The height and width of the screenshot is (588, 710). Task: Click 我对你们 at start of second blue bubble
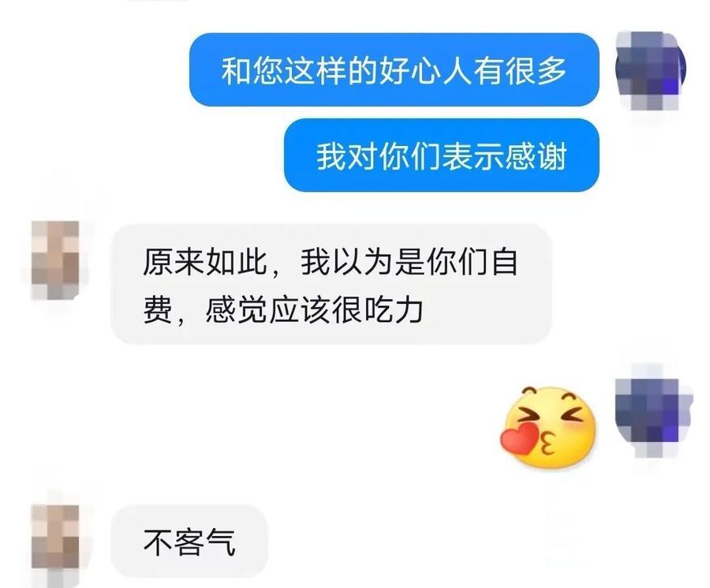pyautogui.click(x=379, y=155)
